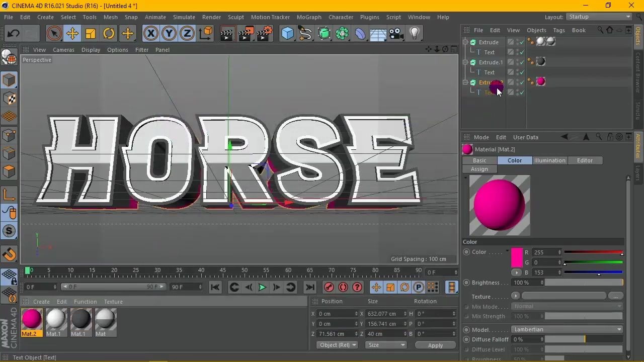Select the Camera icon in the toolbar
This screenshot has width=644, height=362.
tap(395, 33)
